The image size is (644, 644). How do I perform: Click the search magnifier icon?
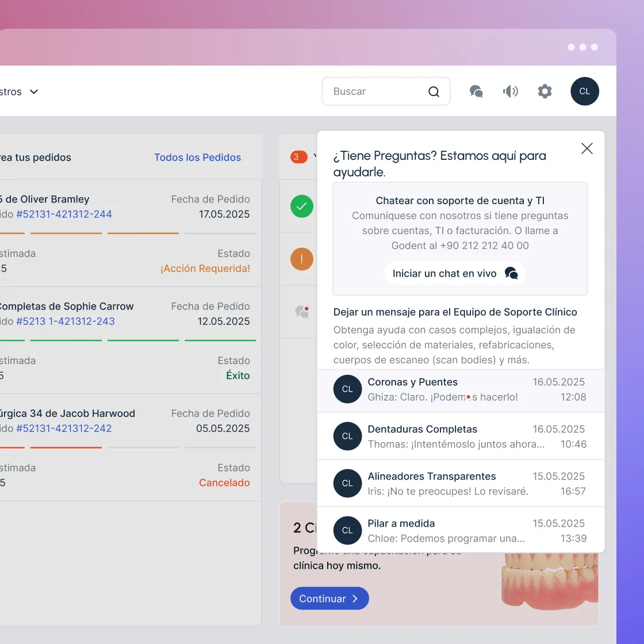[434, 91]
